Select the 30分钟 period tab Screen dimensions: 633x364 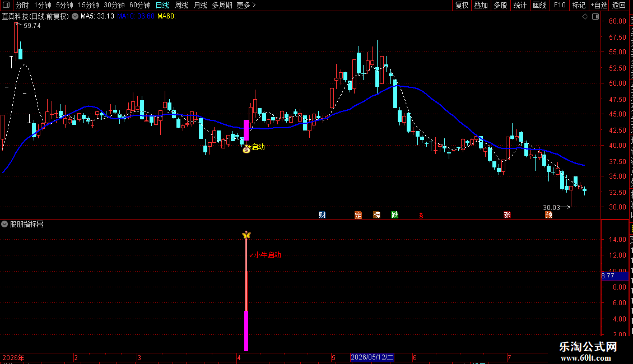(x=114, y=5)
